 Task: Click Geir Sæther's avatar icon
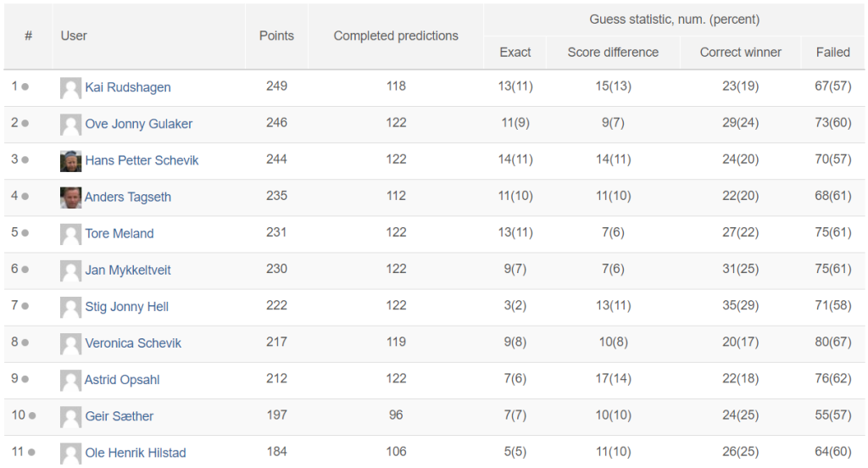click(71, 417)
